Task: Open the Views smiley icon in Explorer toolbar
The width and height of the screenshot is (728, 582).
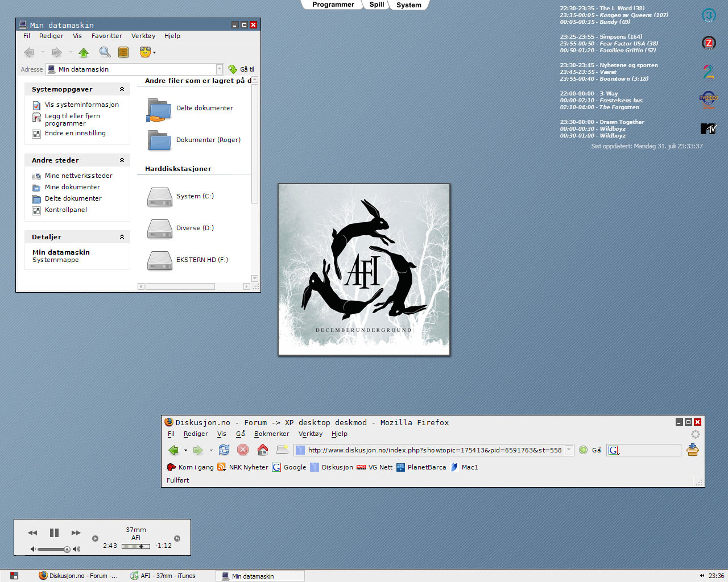Action: point(145,52)
